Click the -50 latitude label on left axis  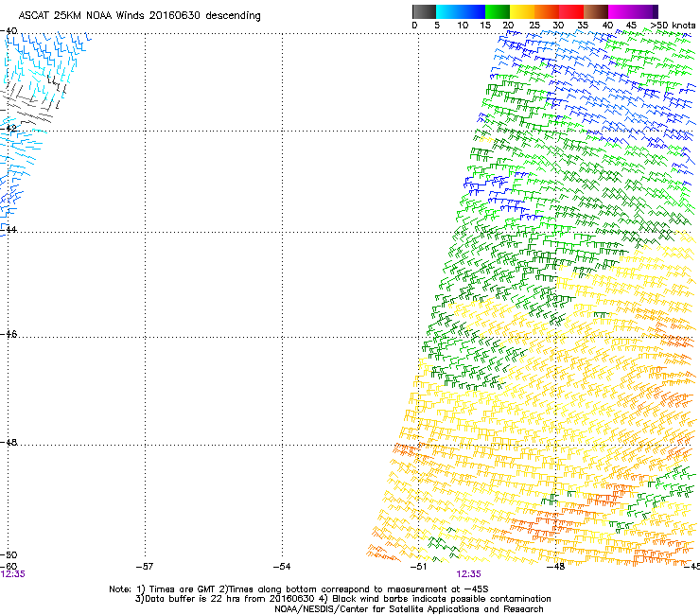coord(9,555)
